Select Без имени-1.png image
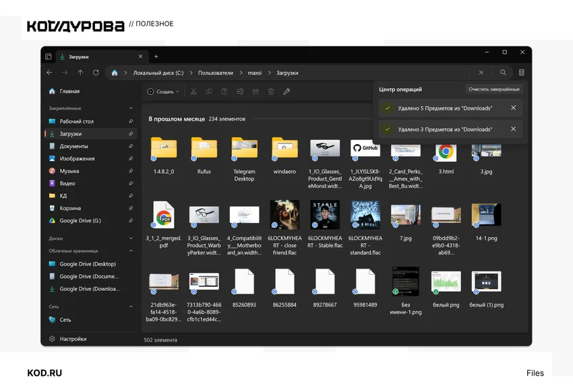 point(406,292)
